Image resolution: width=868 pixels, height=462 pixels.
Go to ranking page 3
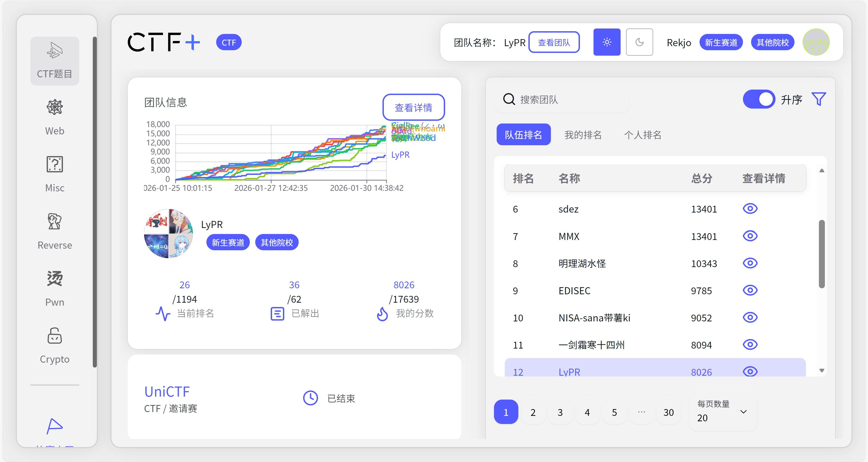point(560,412)
